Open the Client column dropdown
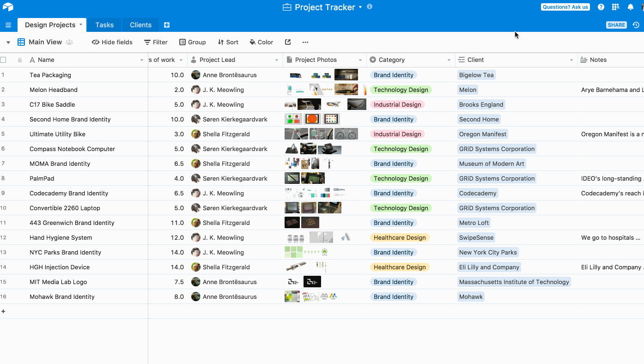The width and height of the screenshot is (644, 364). point(571,60)
